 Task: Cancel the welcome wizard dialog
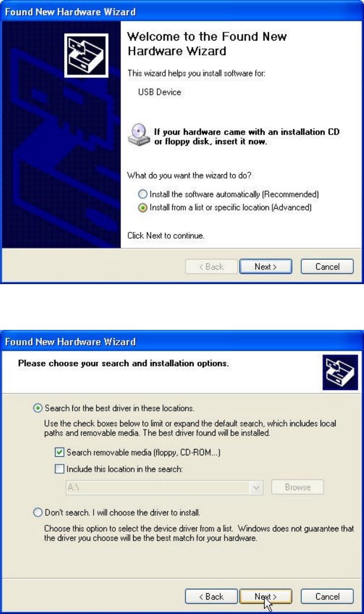point(327,267)
